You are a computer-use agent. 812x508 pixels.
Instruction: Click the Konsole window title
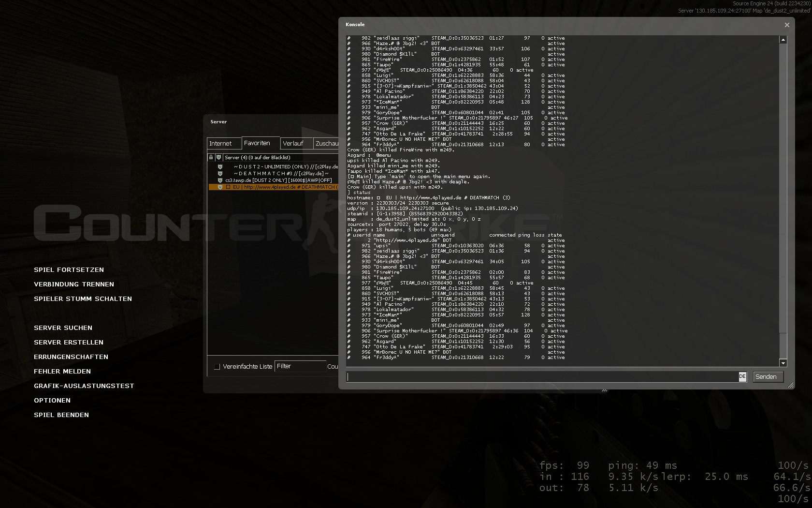[355, 24]
